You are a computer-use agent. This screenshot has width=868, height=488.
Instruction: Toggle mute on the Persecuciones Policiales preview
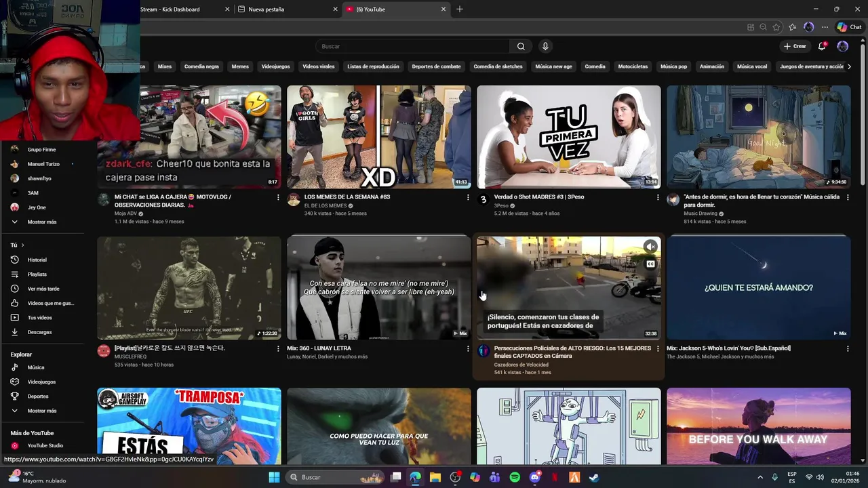650,247
